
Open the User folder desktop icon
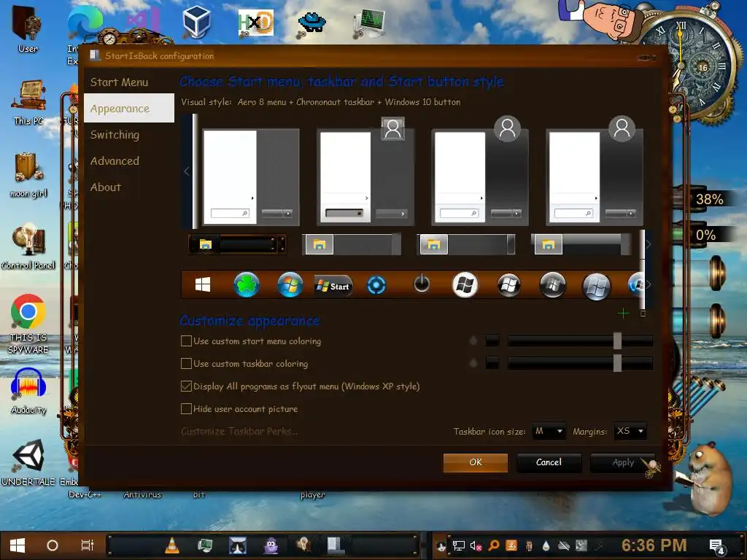pos(28,28)
